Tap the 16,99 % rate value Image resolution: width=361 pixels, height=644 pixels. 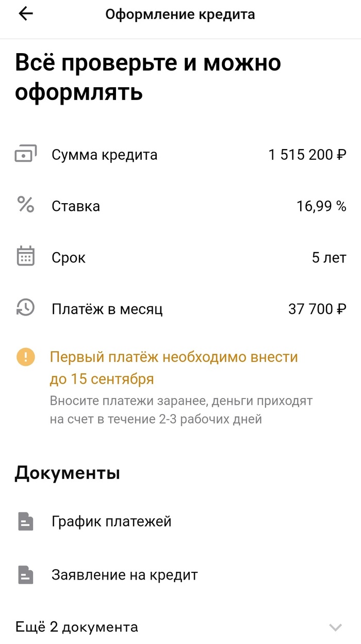pyautogui.click(x=321, y=206)
